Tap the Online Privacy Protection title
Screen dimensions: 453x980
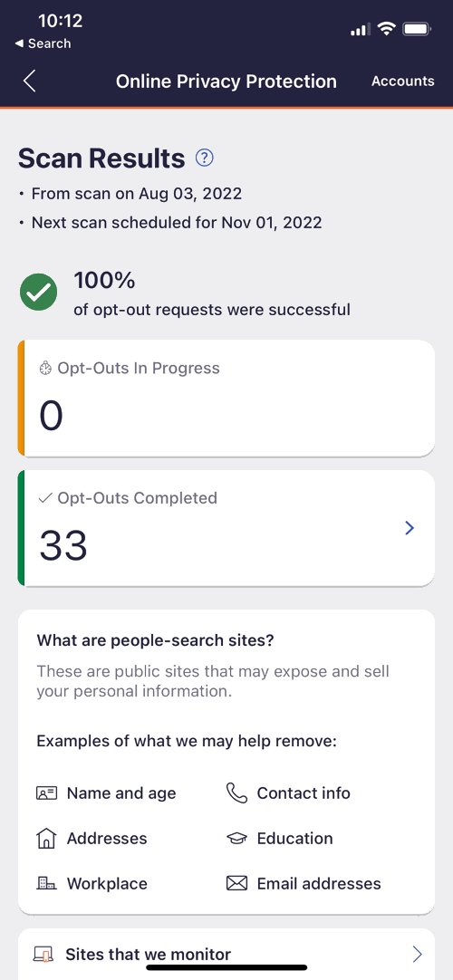click(x=226, y=82)
